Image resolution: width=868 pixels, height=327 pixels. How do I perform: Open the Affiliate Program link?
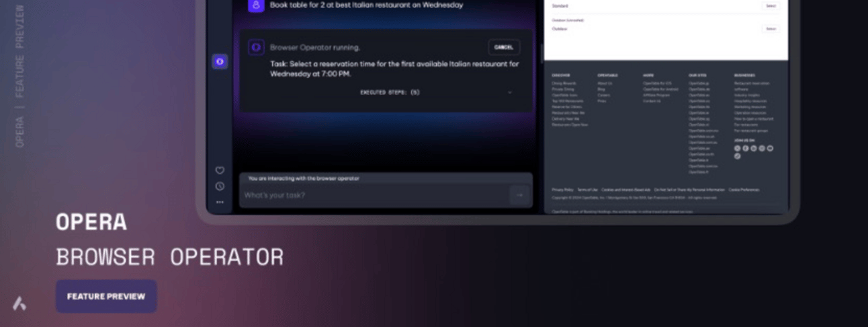click(656, 95)
